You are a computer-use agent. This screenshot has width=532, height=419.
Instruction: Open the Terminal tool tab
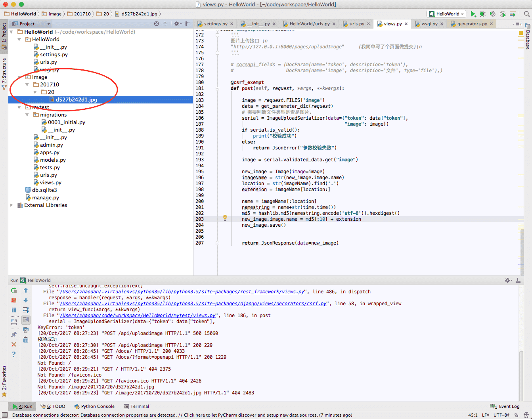point(136,406)
